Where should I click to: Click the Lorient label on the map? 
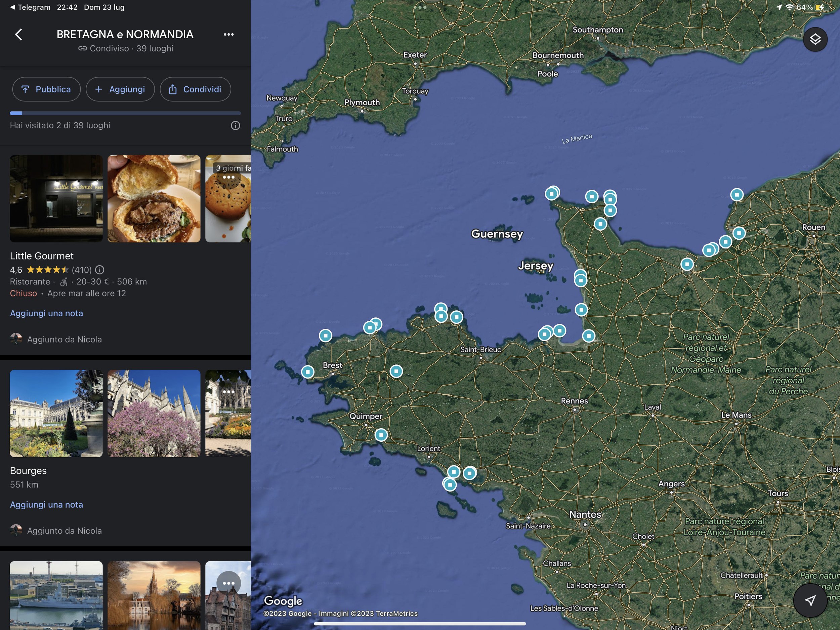tap(429, 448)
